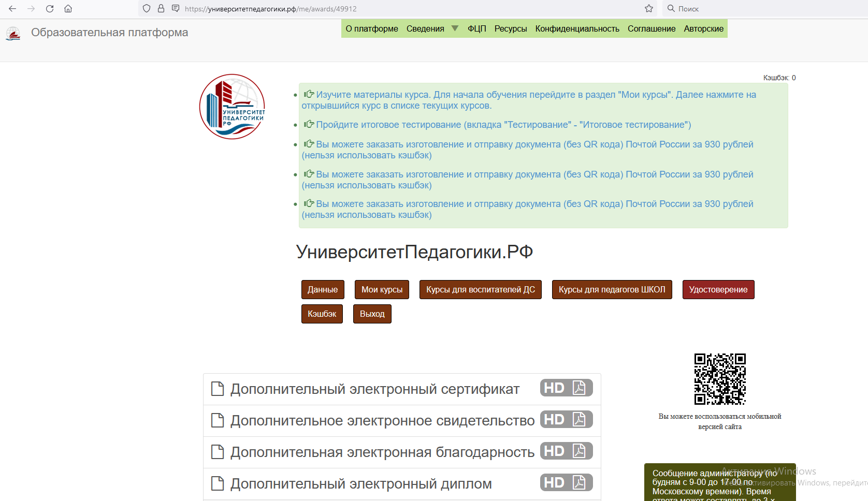Click the first Почтой России 930 рублей link
868x501 pixels.
click(x=527, y=150)
